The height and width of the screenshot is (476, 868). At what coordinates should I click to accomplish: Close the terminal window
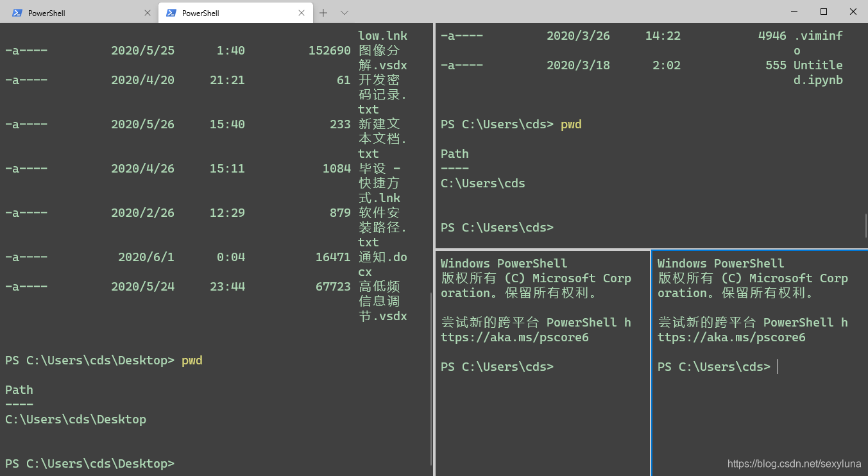[853, 12]
